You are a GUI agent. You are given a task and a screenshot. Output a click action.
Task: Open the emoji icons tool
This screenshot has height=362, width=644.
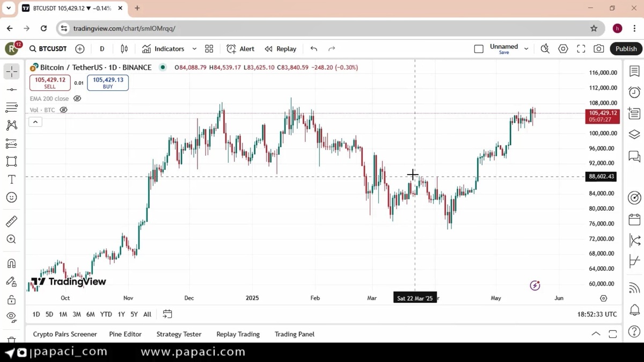tap(11, 198)
